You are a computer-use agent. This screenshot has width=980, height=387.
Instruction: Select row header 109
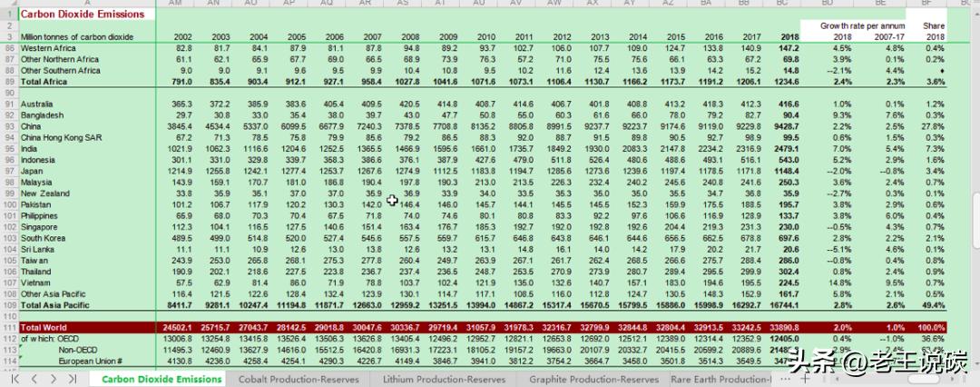pos(9,305)
